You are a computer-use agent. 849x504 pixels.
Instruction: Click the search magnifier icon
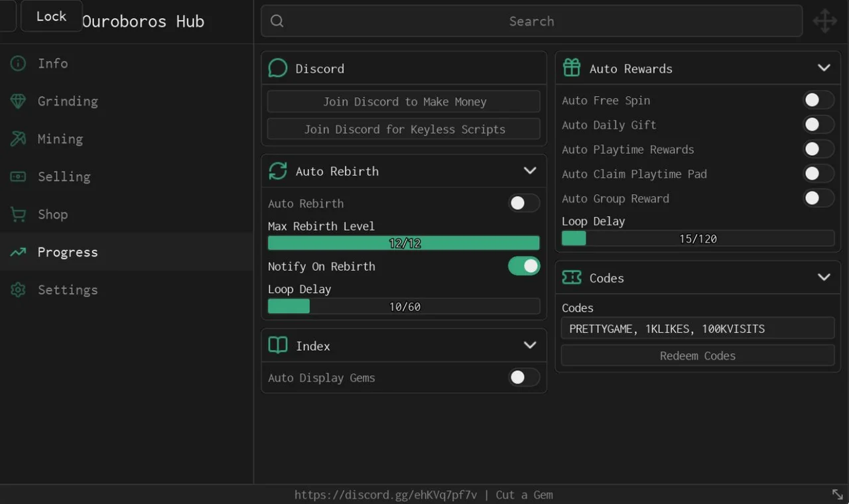click(277, 21)
